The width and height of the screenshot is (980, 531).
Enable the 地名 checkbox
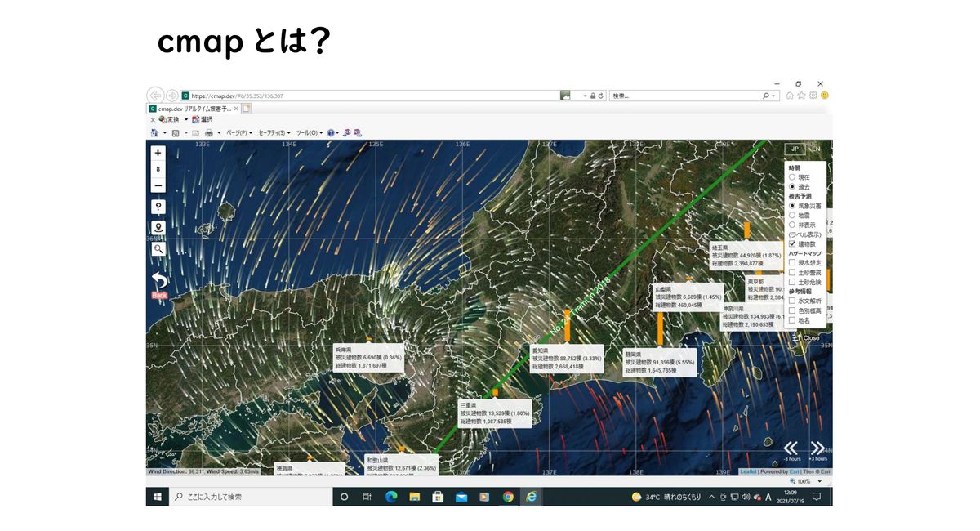pos(792,320)
